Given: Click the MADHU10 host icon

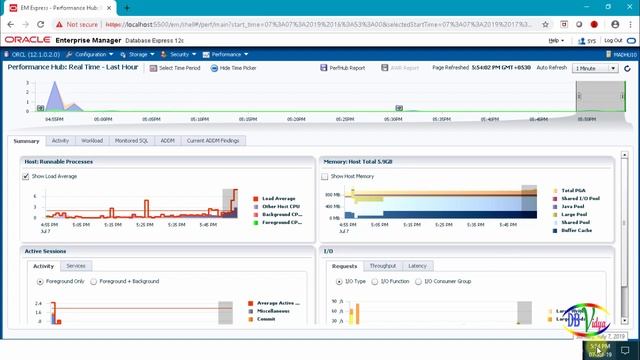Looking at the screenshot, I should pos(609,54).
